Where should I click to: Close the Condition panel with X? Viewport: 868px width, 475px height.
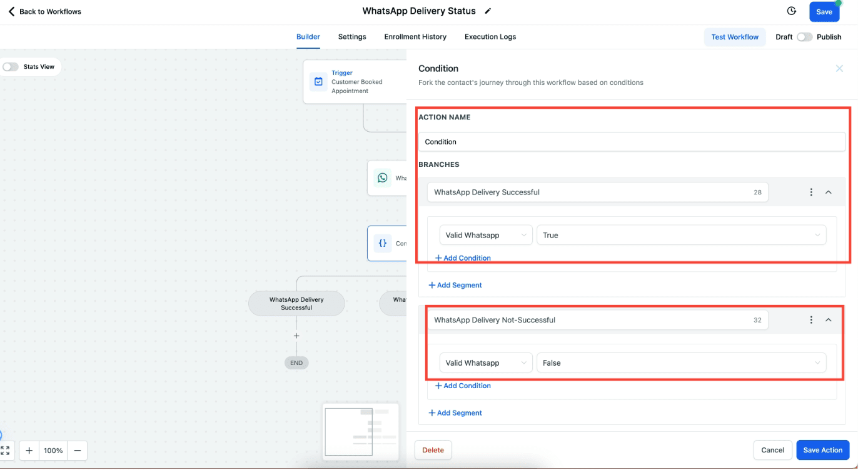coord(839,69)
